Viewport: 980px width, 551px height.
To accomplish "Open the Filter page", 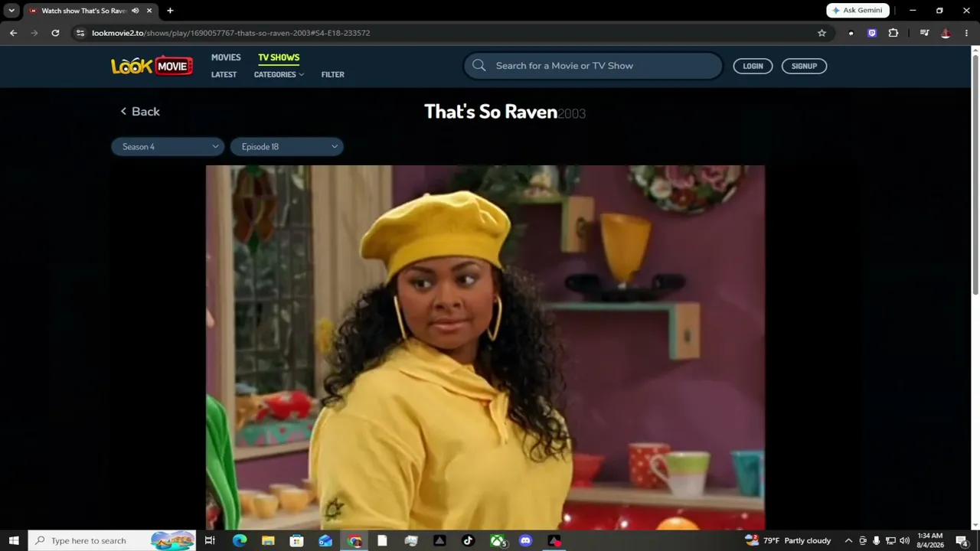I will (333, 74).
